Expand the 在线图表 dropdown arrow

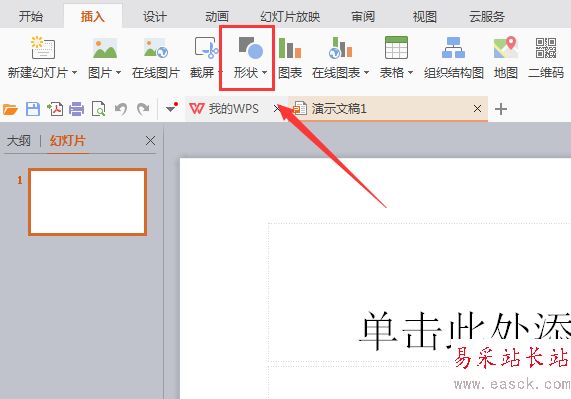[366, 73]
